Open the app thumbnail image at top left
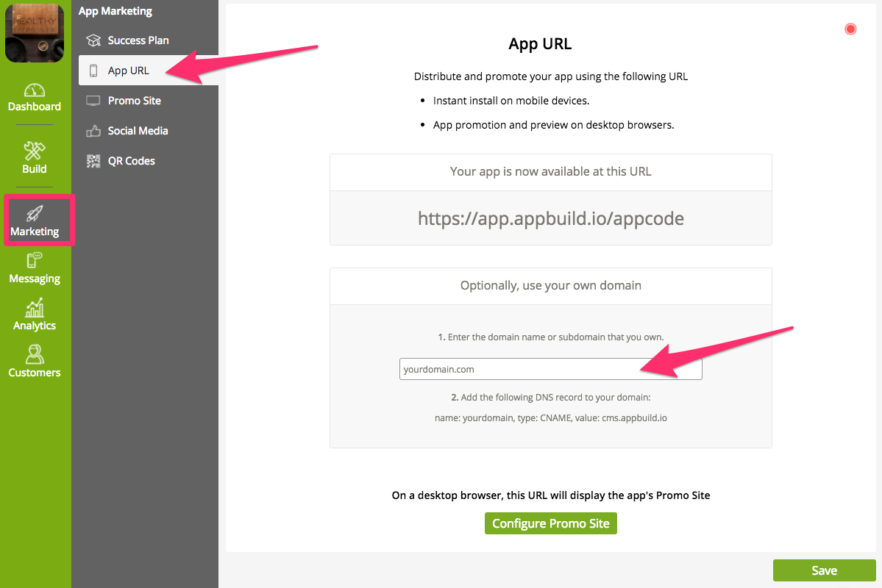The width and height of the screenshot is (882, 588). [35, 32]
